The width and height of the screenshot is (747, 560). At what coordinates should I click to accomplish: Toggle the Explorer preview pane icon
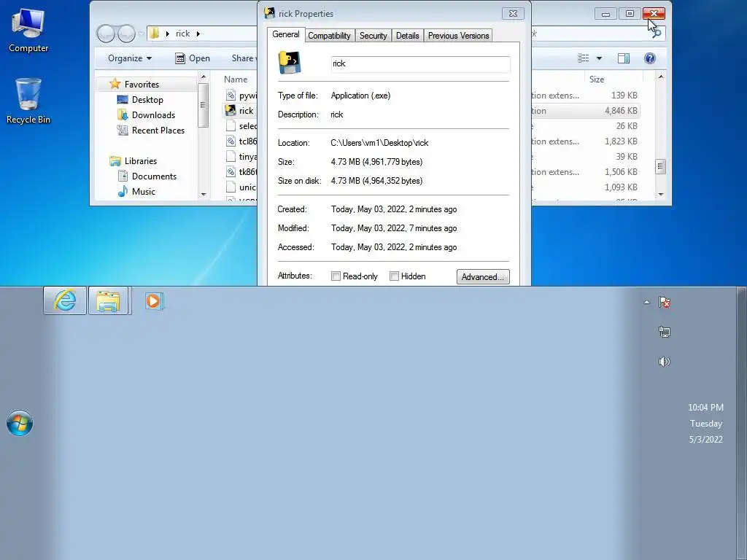click(x=623, y=58)
